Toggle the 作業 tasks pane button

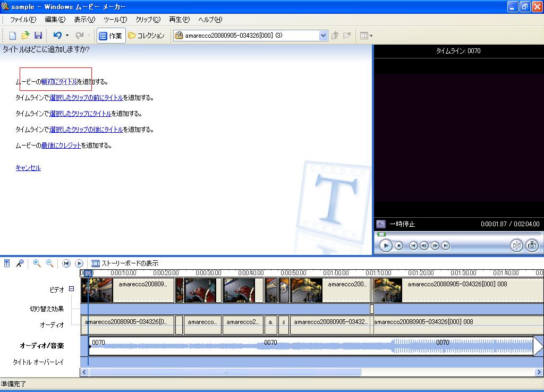click(110, 36)
